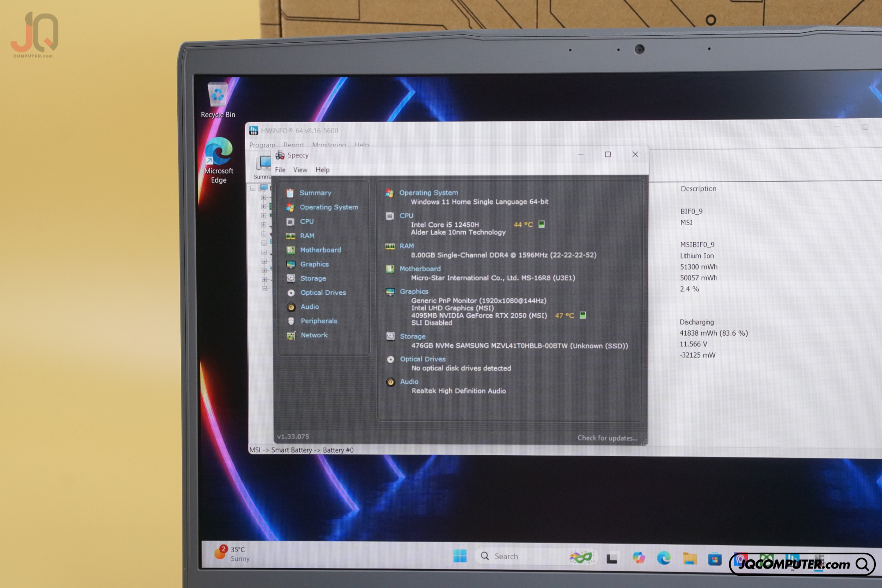Select the Motherboard icon in Speccy sidebar
The height and width of the screenshot is (588, 882).
tap(291, 250)
